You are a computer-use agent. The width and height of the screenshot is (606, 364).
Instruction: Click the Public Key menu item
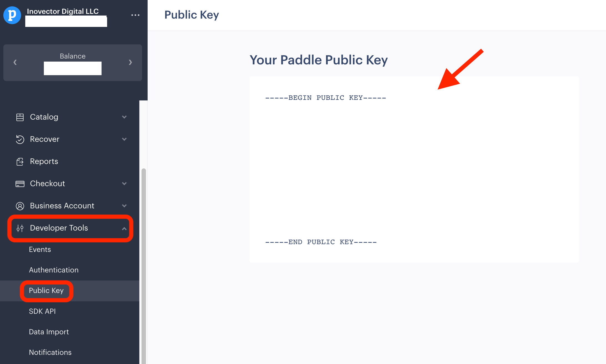(46, 290)
